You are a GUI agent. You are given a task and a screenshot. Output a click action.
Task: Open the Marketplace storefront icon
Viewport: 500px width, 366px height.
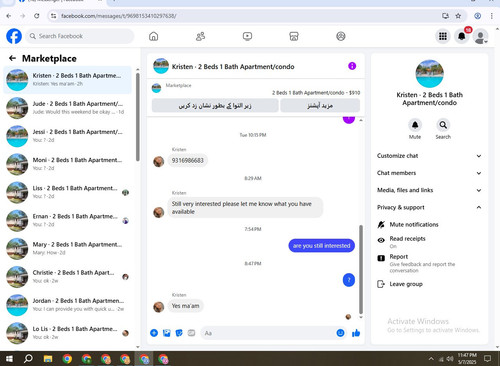click(x=294, y=36)
